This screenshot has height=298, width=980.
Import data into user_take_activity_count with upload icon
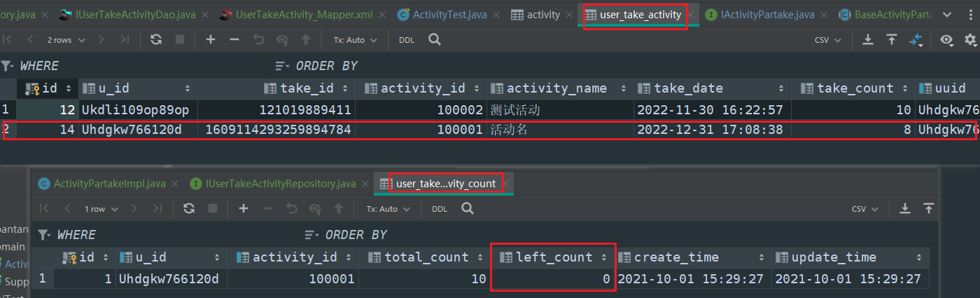pos(929,208)
